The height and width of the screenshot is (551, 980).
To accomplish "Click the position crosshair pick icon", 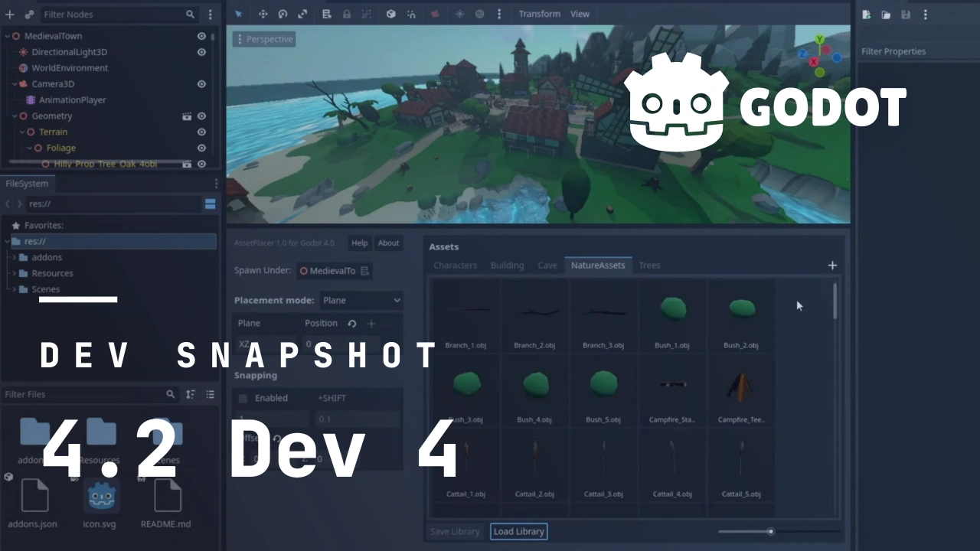I will point(371,324).
